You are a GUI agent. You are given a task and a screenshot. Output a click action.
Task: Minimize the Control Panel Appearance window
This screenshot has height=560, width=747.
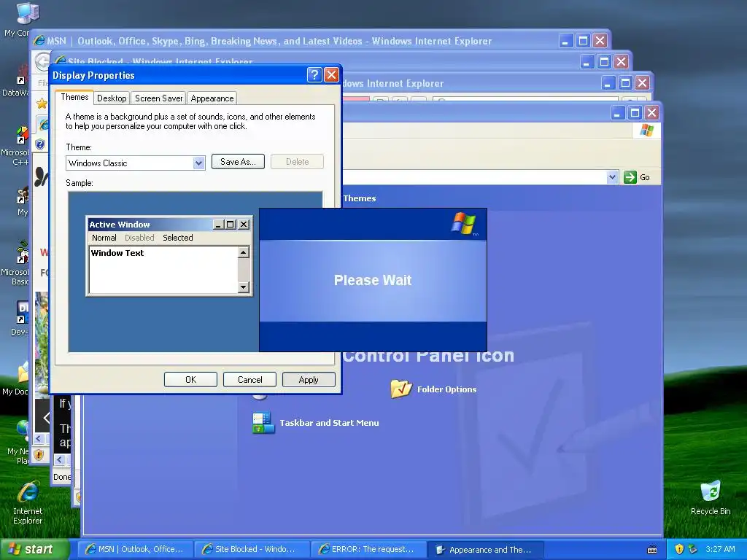coord(617,113)
